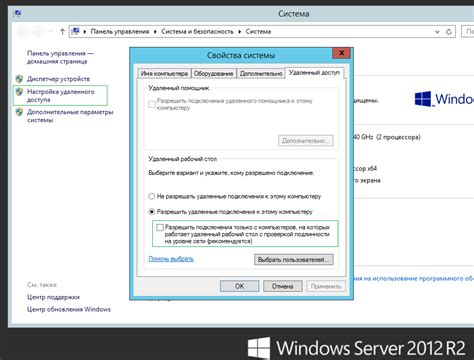Click the disabled Дополнительно... button
The height and width of the screenshot is (360, 474).
306,141
